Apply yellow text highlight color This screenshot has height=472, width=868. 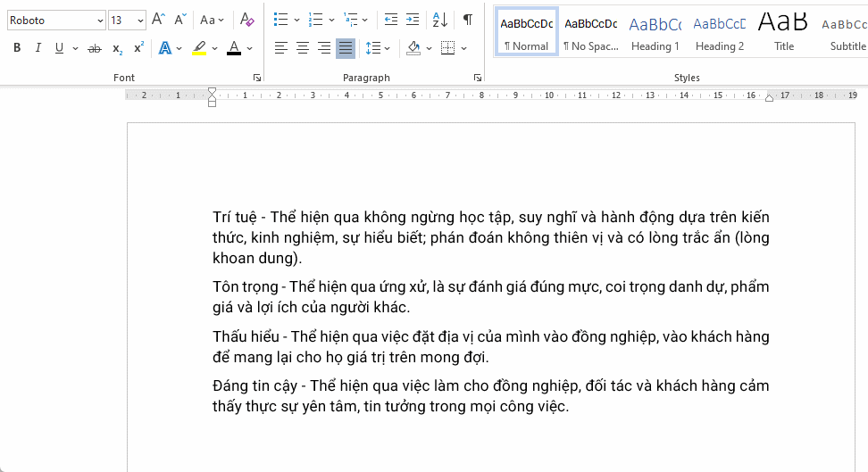(x=199, y=48)
